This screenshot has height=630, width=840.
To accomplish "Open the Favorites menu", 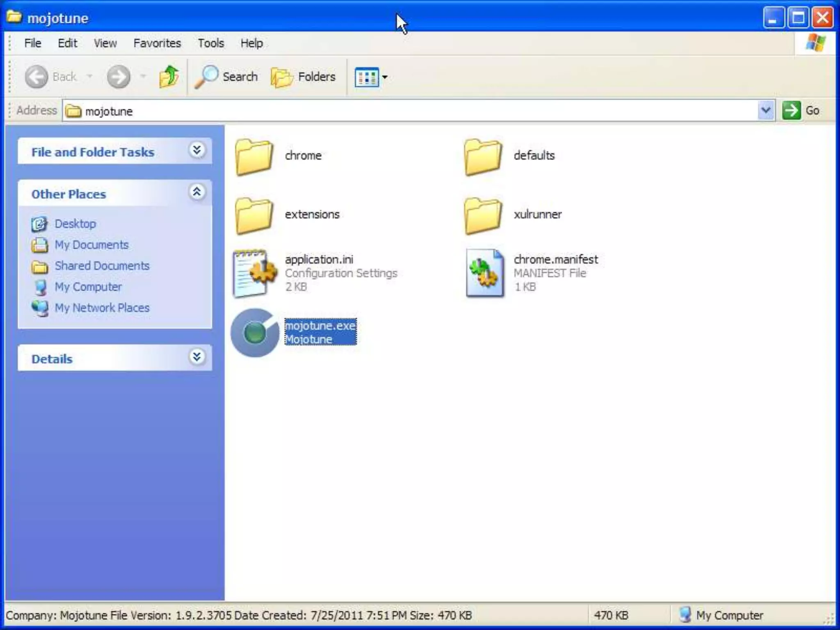I will click(x=157, y=43).
